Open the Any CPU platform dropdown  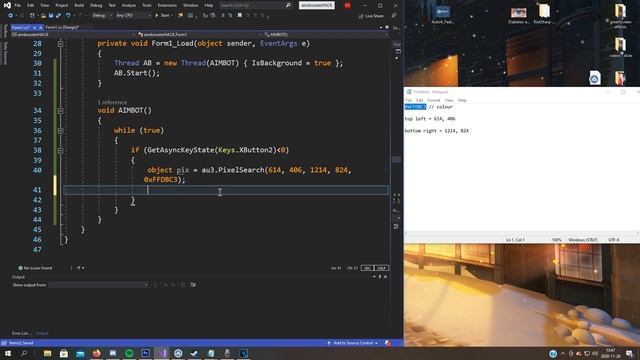tap(133, 16)
